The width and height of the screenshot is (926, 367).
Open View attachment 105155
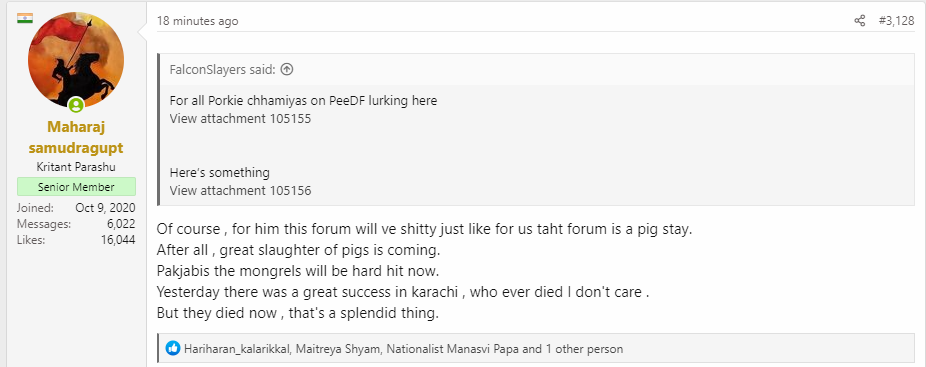(x=240, y=118)
